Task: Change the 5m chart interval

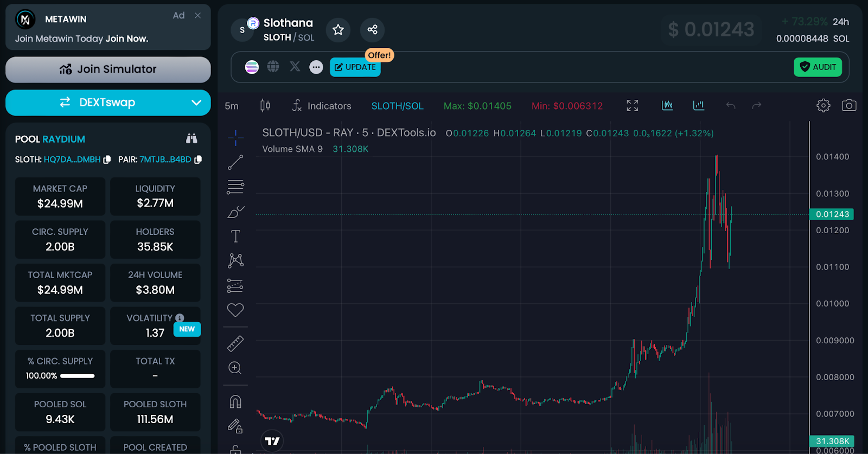Action: tap(232, 106)
